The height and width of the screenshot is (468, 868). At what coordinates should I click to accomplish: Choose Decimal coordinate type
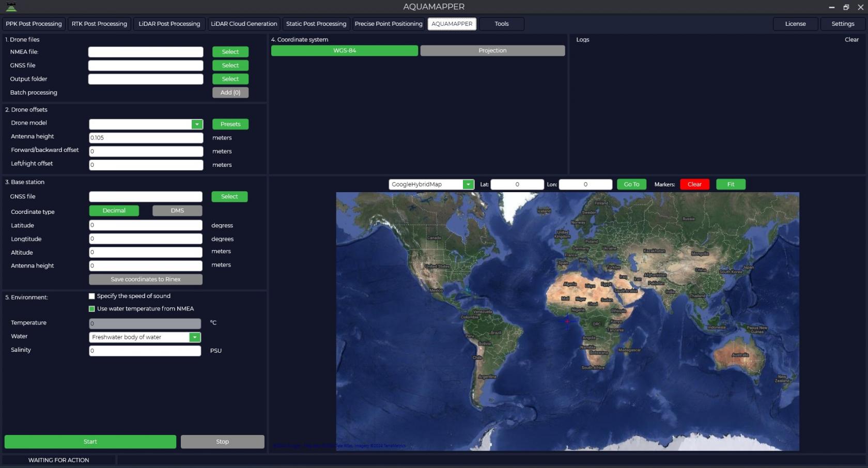click(114, 211)
